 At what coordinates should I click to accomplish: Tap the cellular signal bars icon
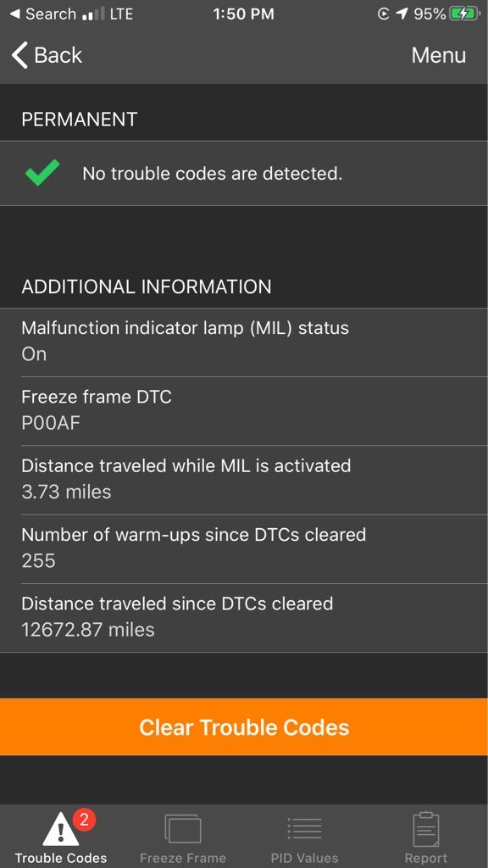93,14
